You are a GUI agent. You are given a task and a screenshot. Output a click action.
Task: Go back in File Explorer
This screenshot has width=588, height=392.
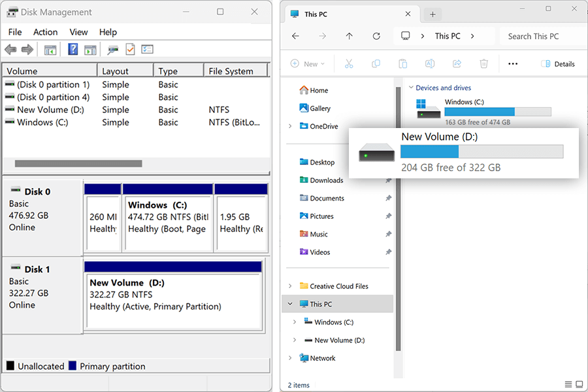point(295,36)
